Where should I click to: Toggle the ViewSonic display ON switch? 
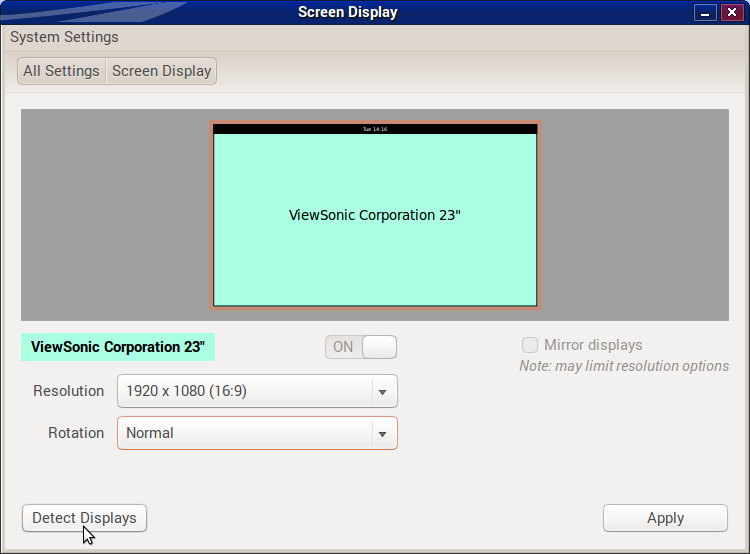[361, 347]
